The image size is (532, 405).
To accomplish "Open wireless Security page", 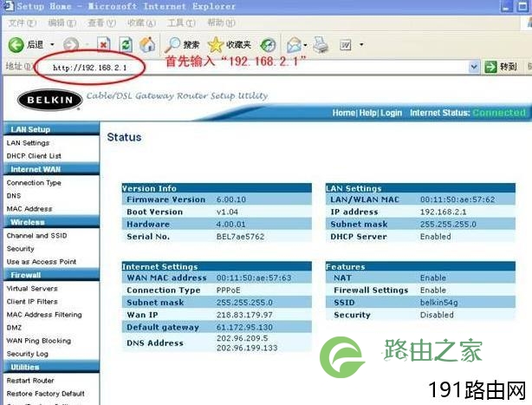I will point(20,249).
